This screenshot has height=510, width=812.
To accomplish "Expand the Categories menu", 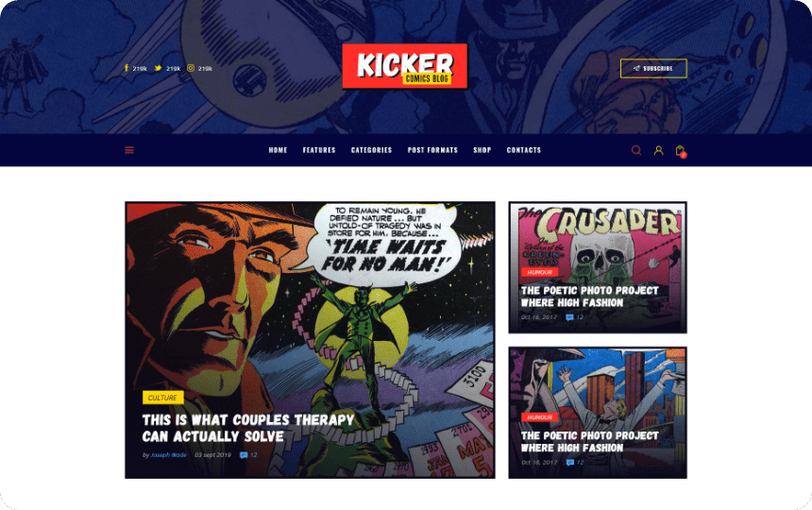I will tap(371, 150).
